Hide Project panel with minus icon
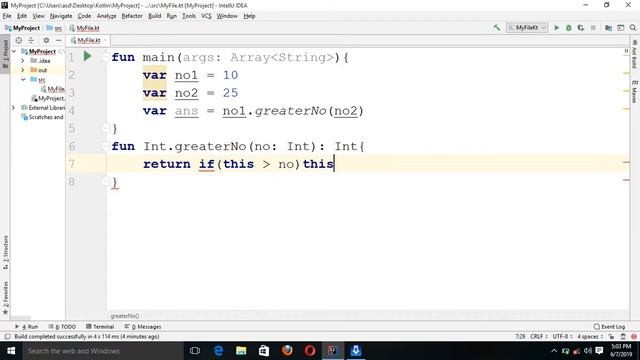 58,40
